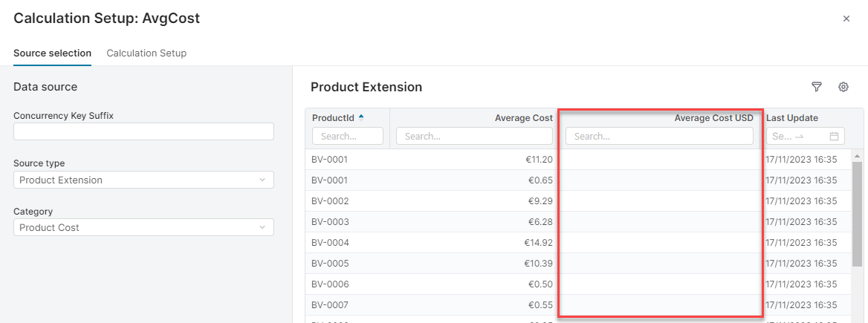Click the Average Cost USD column header
Image resolution: width=868 pixels, height=323 pixels.
pyautogui.click(x=713, y=118)
